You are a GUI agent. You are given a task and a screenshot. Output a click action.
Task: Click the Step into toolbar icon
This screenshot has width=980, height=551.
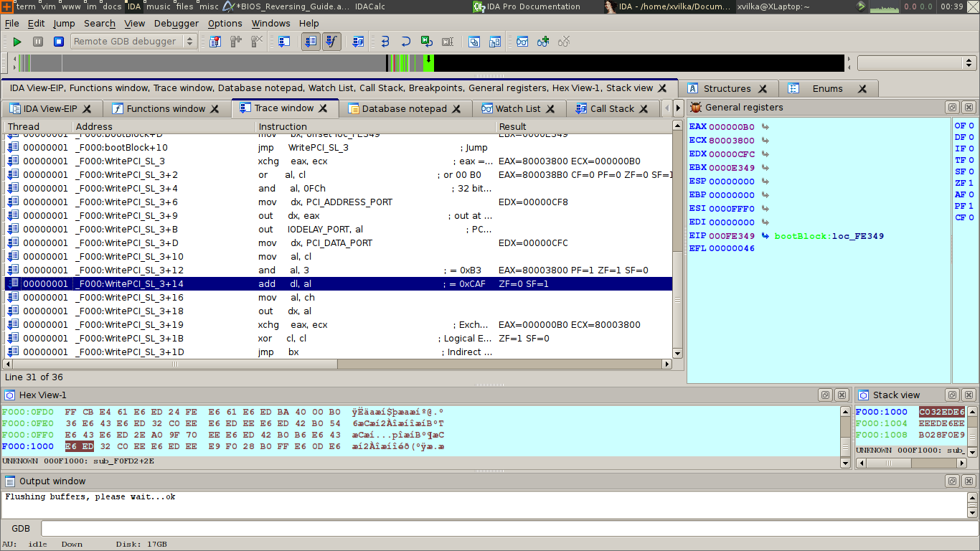click(385, 42)
